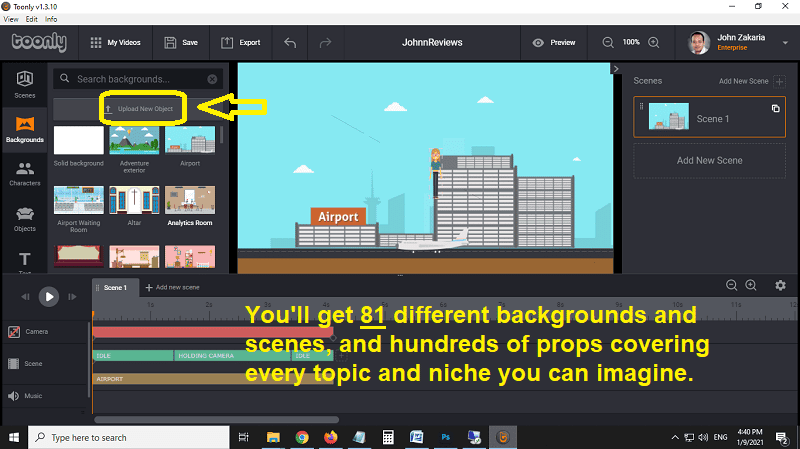Open the Characters sidebar panel
The image size is (800, 449).
coord(24,174)
